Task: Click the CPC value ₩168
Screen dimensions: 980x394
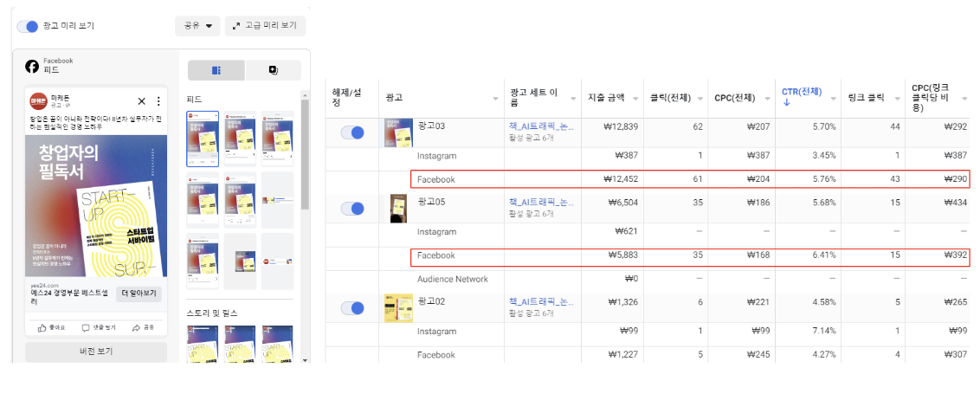Action: coord(758,255)
